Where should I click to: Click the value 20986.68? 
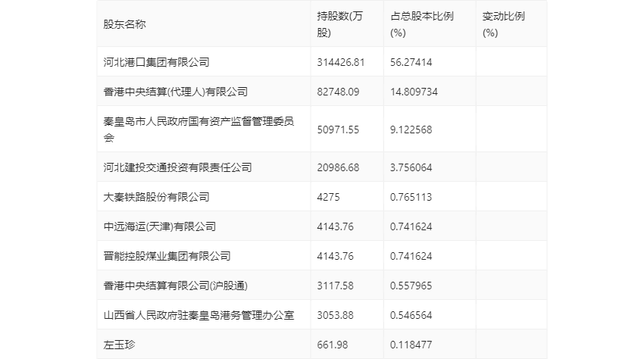point(338,167)
